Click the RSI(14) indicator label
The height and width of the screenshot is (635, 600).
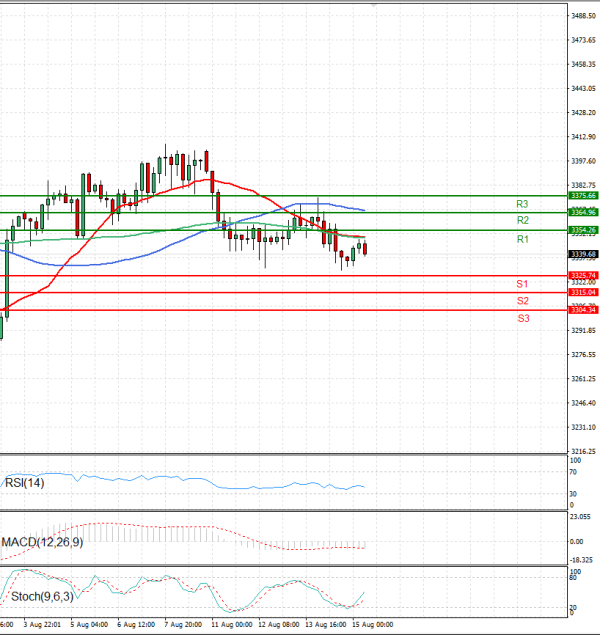(x=24, y=483)
